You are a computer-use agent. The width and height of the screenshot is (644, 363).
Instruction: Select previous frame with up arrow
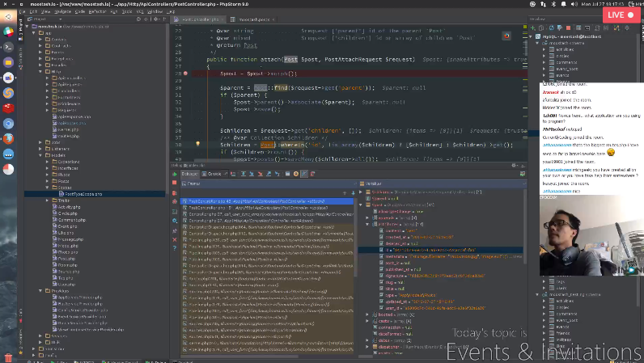coord(345,193)
